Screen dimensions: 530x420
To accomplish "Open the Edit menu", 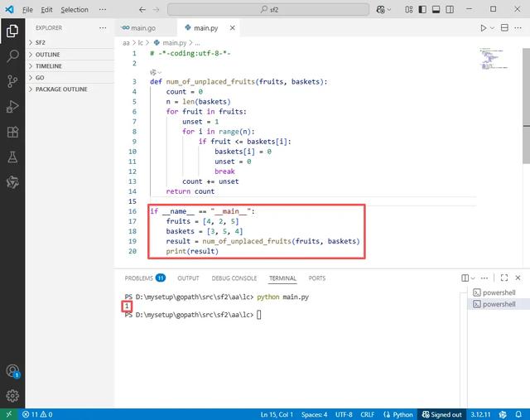I will point(46,10).
